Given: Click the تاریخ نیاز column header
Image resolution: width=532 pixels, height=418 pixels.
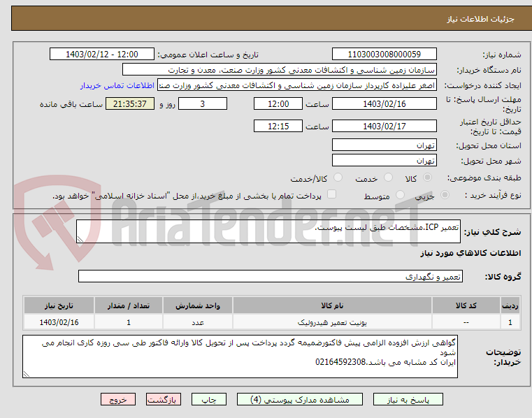Looking at the screenshot, I should tap(59, 305).
